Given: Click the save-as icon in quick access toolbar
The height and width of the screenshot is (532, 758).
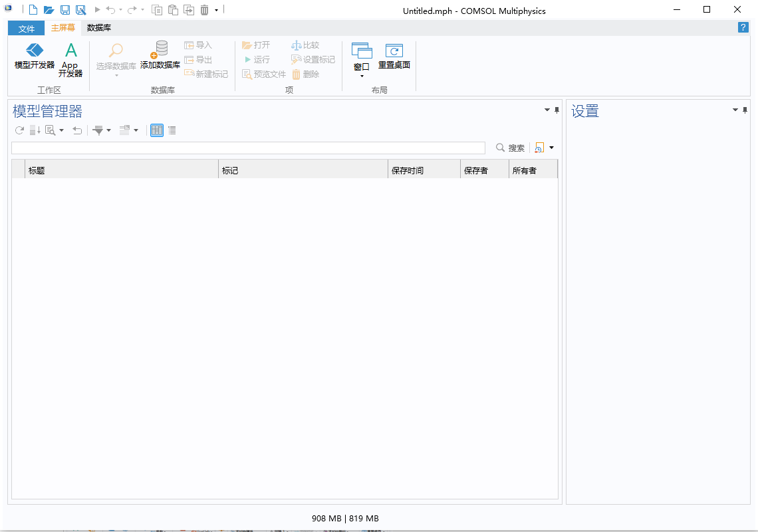Looking at the screenshot, I should click(x=80, y=10).
